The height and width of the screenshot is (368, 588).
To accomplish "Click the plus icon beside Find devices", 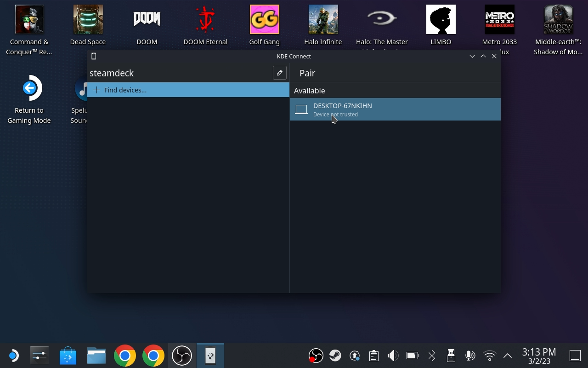I will click(x=96, y=90).
